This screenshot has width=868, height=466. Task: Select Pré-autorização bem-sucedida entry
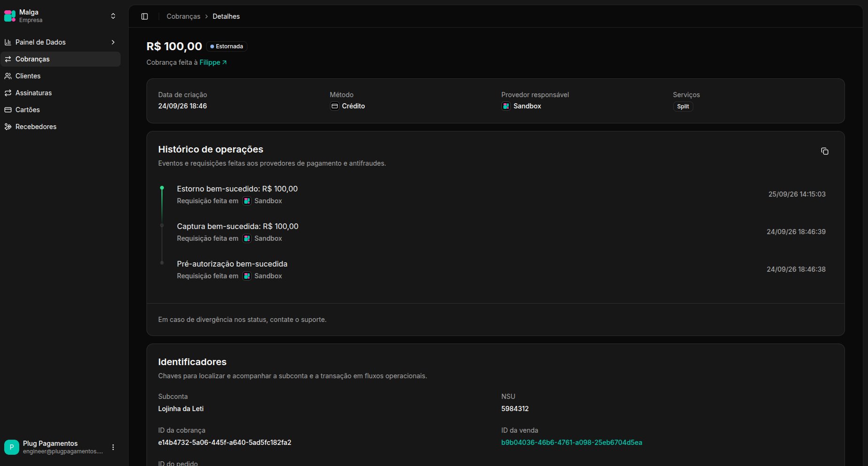(x=232, y=264)
